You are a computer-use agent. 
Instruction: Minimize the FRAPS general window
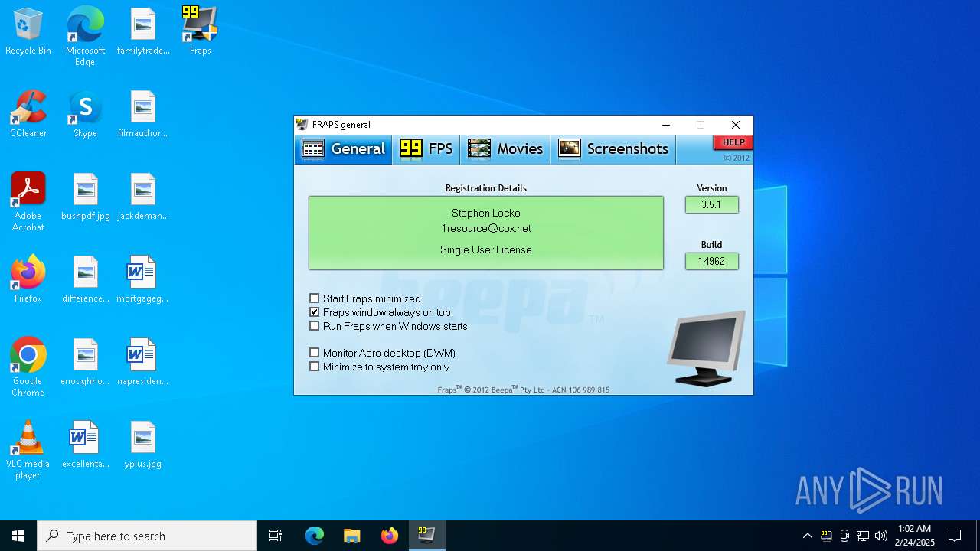coord(666,125)
